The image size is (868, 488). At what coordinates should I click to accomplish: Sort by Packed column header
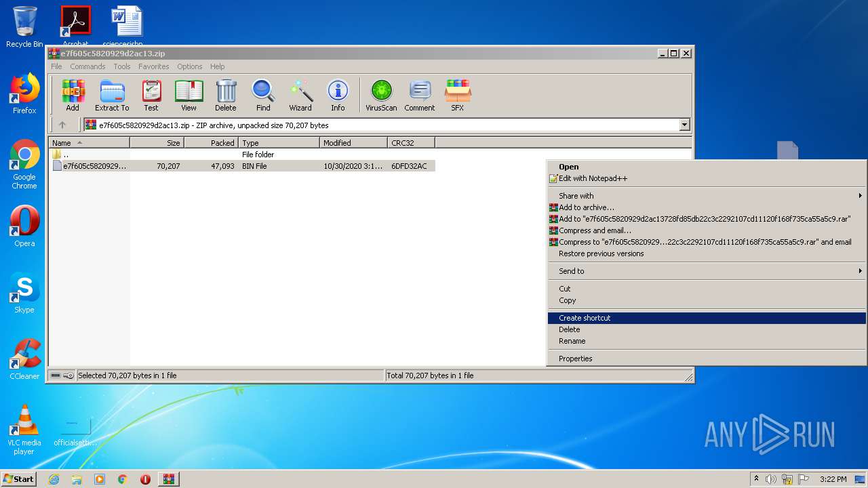[211, 142]
